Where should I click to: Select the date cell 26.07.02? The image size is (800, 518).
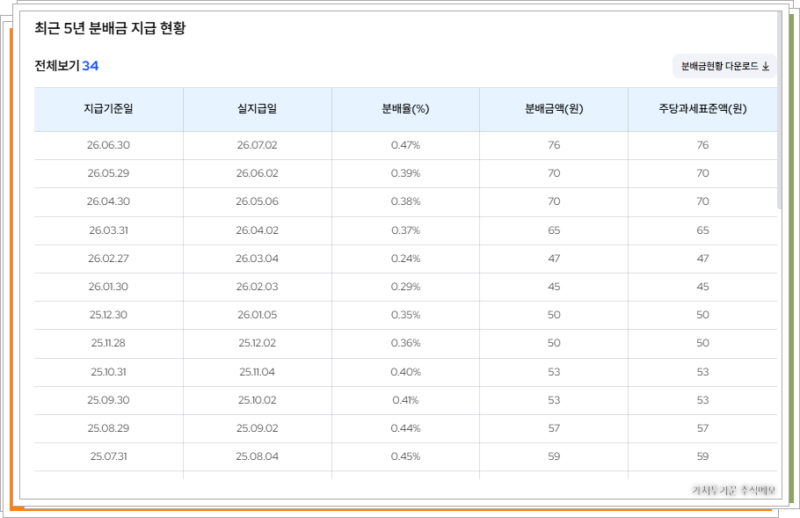click(257, 145)
